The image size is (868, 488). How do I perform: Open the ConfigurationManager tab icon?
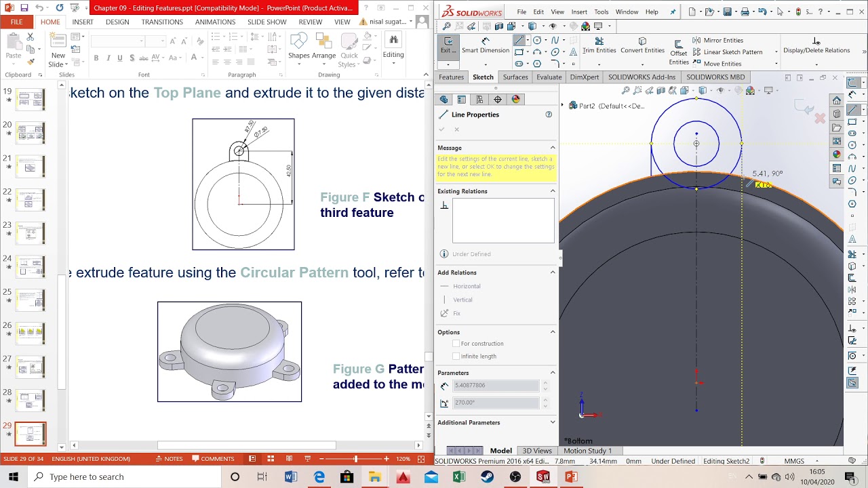point(479,100)
